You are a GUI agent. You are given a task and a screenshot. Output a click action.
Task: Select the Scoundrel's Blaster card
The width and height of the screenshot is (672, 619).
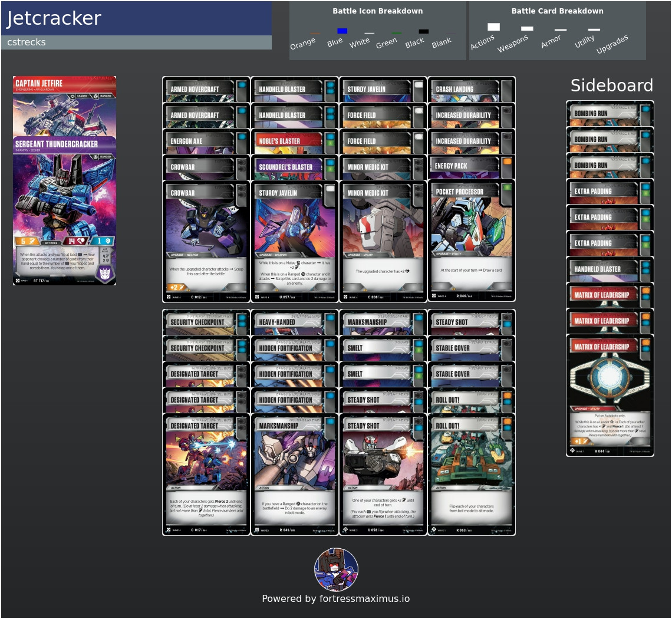295,167
